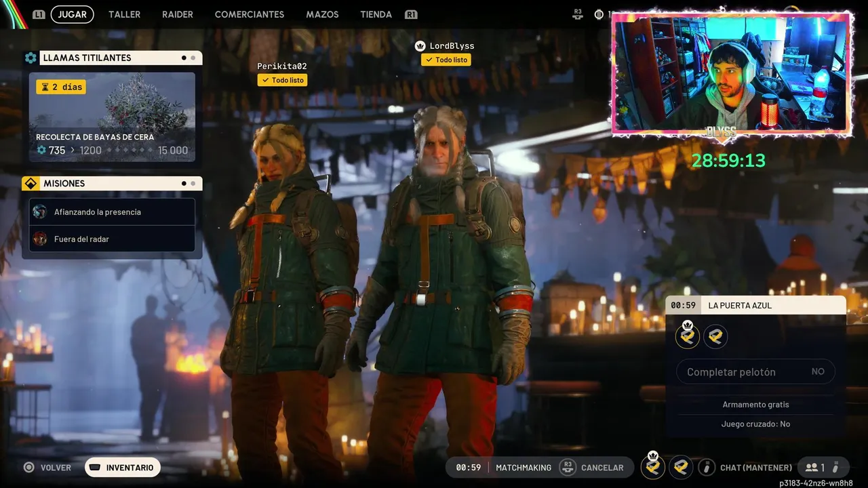Click the Perikita02 player name
This screenshot has width=868, height=488.
click(x=282, y=66)
